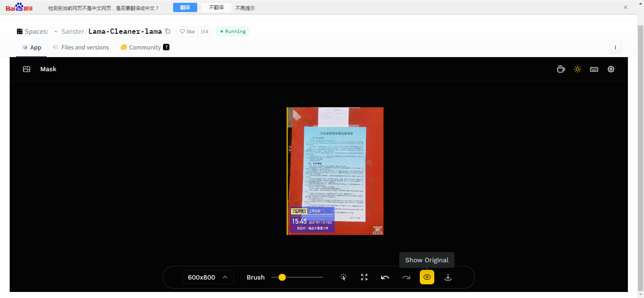Open the three-dot more options menu

coord(615,47)
